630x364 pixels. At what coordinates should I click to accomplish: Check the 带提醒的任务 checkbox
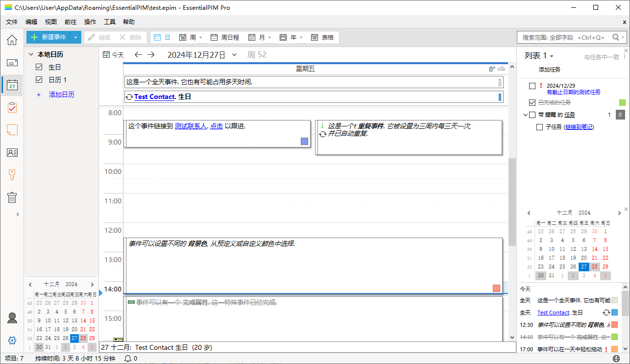coord(533,115)
